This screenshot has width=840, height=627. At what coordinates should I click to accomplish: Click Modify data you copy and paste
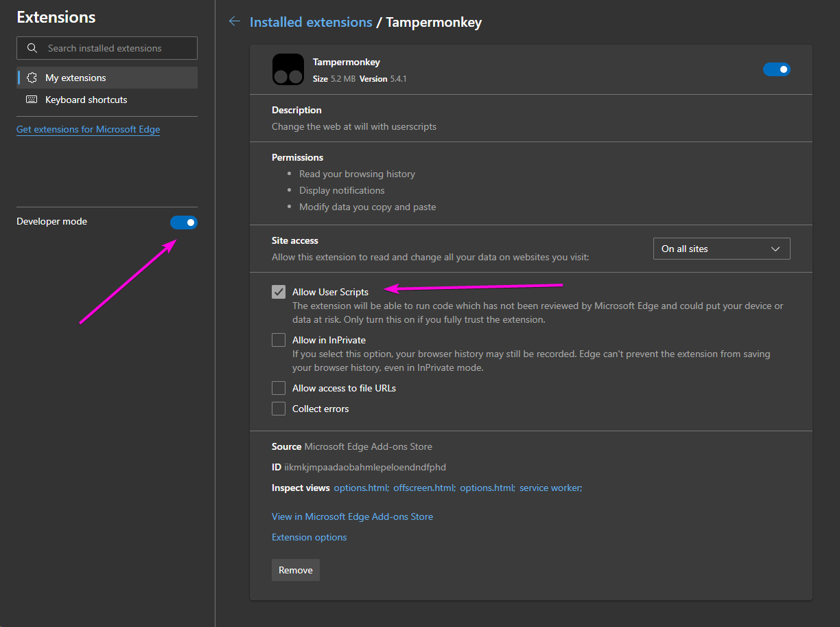367,207
